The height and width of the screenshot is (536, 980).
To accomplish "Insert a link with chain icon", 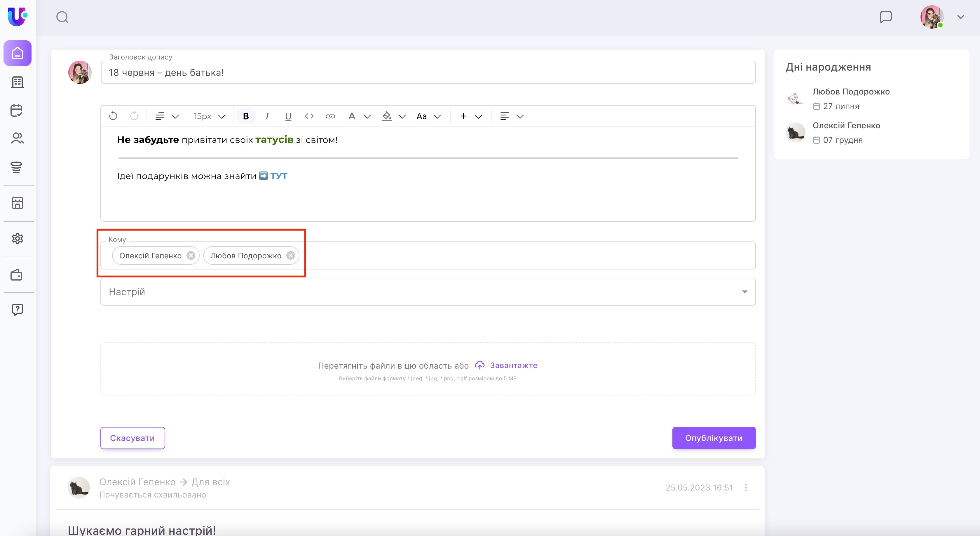I will pos(330,116).
